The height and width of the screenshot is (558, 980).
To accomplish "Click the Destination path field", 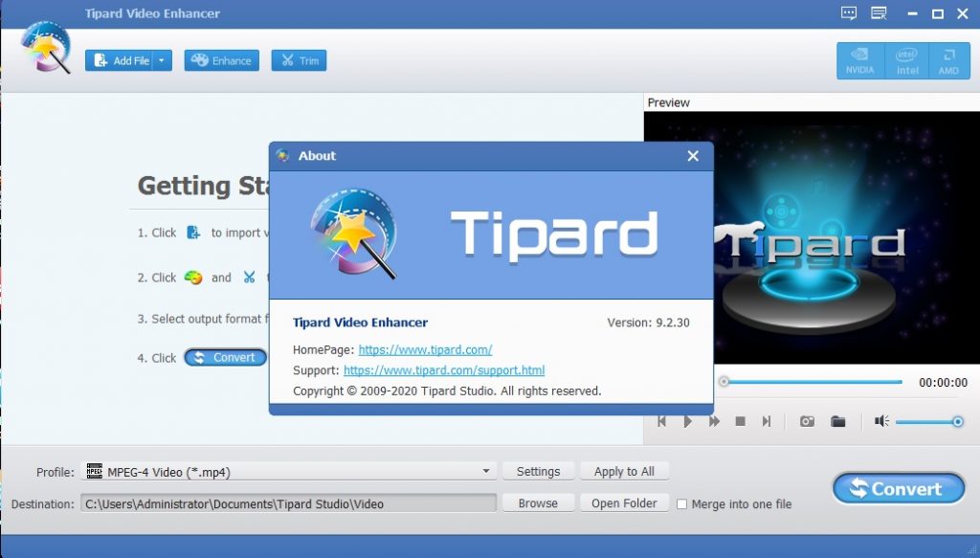I will point(289,503).
